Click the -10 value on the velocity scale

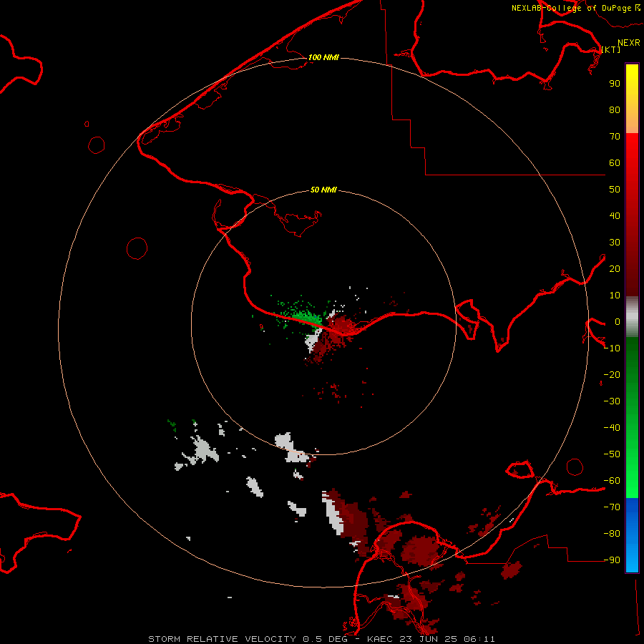(612, 348)
